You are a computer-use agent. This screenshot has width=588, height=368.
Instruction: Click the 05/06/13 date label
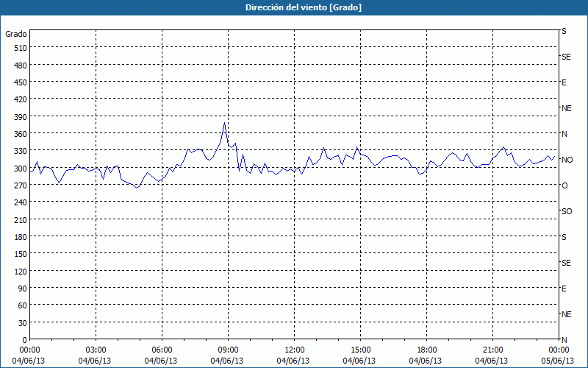pyautogui.click(x=556, y=361)
